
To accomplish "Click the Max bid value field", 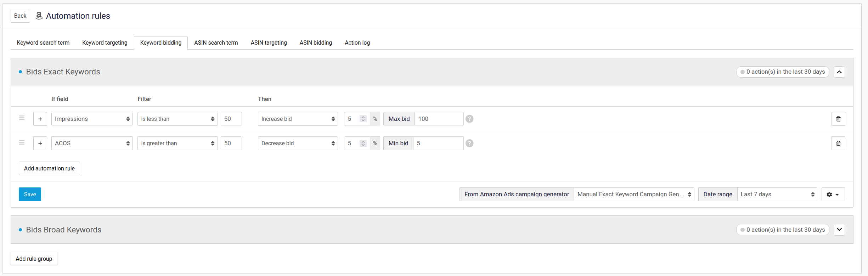I will 439,119.
